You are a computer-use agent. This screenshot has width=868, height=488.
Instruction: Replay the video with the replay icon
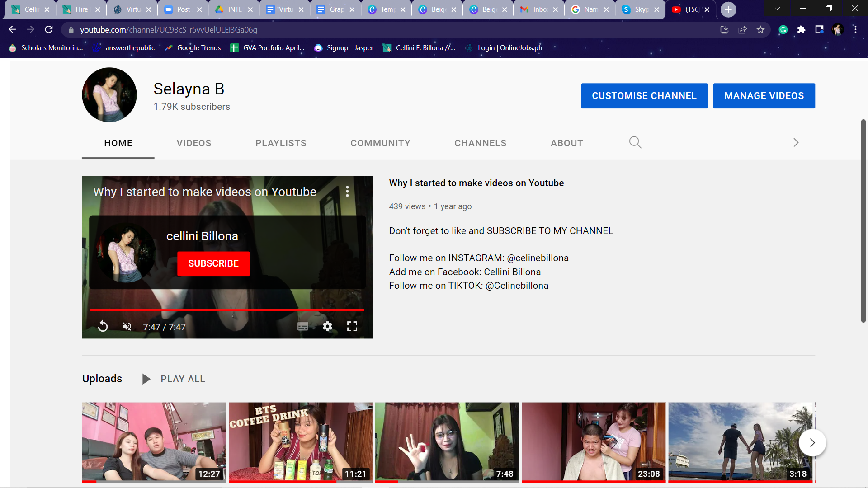pos(103,326)
